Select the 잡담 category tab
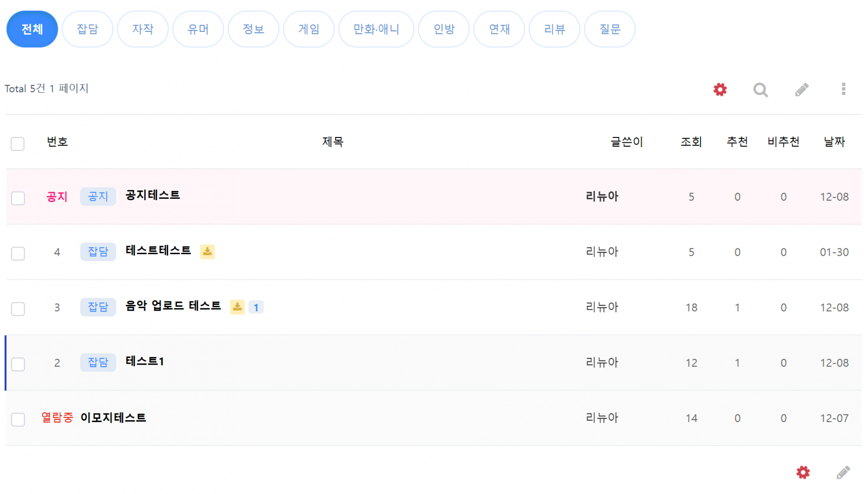Viewport: 868px width, 494px height. point(87,29)
